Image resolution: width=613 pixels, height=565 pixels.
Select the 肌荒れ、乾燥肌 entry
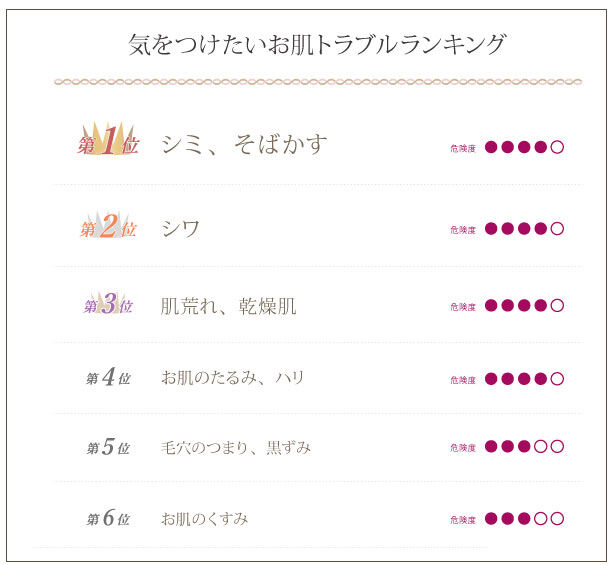tap(229, 305)
